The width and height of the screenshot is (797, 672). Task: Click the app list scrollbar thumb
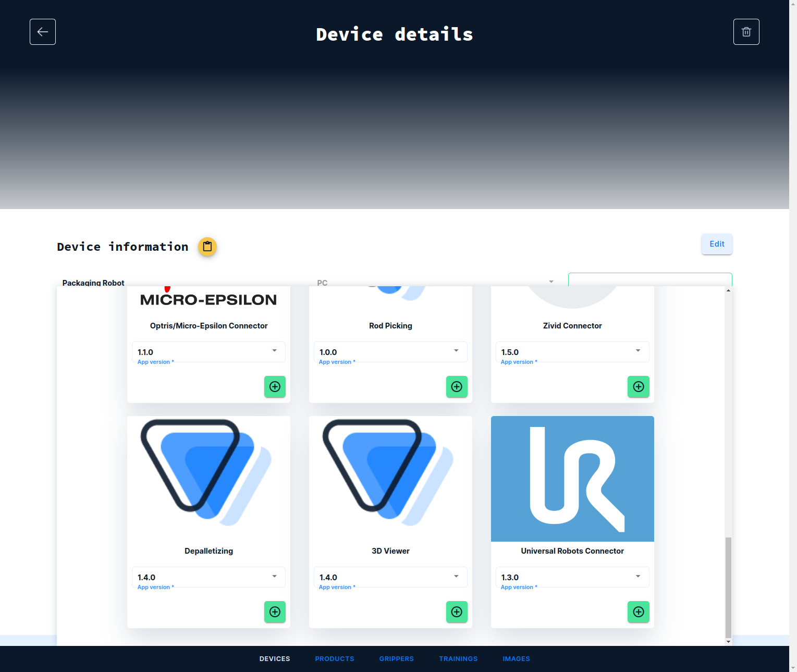coord(728,587)
